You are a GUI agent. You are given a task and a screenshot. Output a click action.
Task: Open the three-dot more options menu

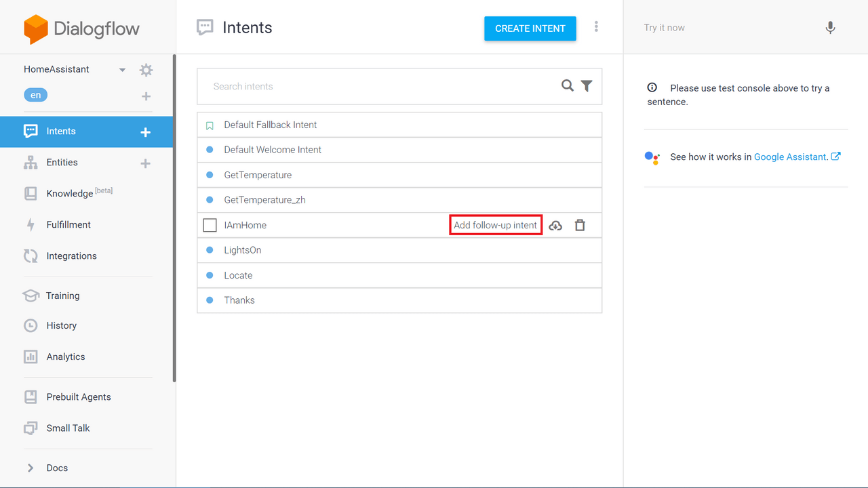pyautogui.click(x=596, y=26)
